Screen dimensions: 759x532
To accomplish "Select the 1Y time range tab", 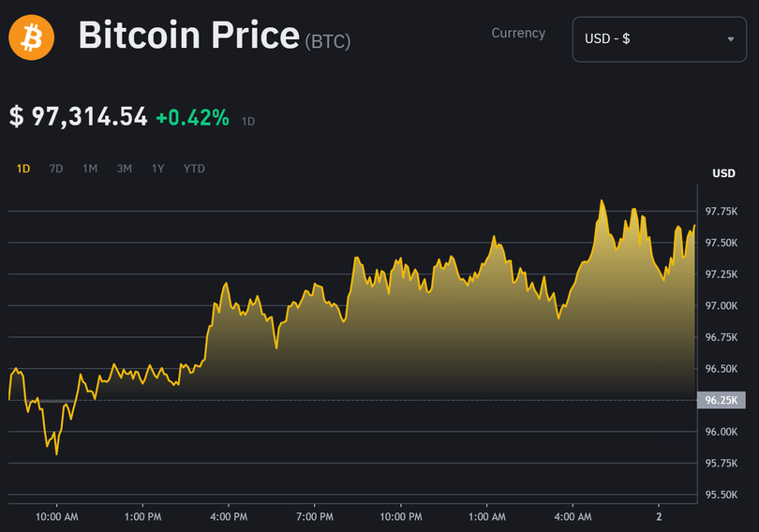I will (x=157, y=169).
